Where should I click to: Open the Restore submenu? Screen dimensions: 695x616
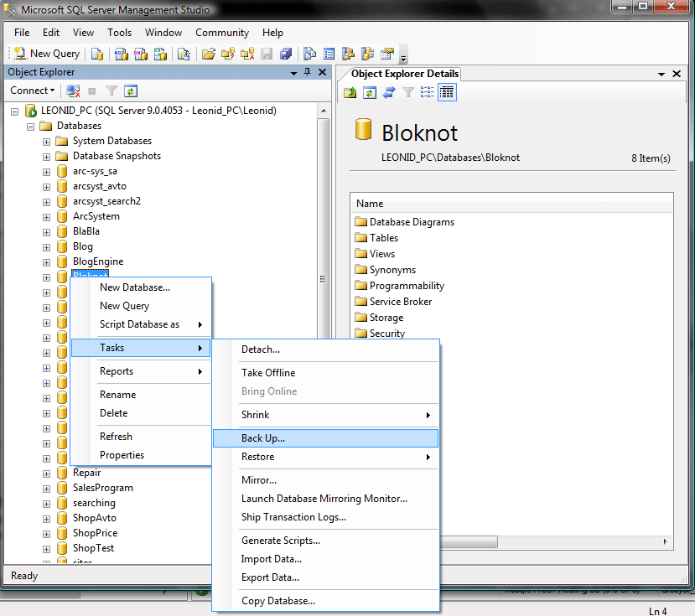coord(326,457)
